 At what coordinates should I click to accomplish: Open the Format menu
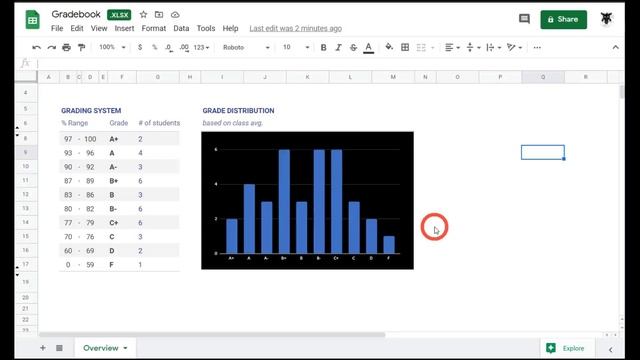pos(153,28)
